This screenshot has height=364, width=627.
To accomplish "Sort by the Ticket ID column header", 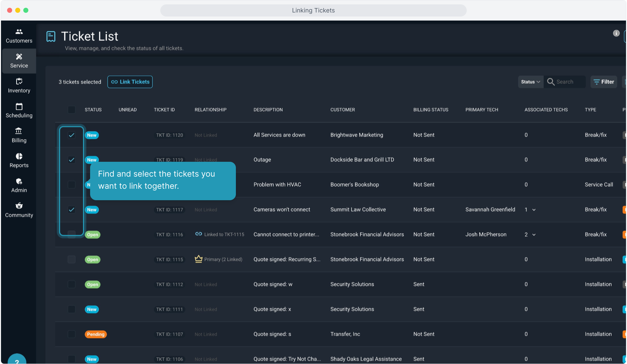I will click(164, 110).
